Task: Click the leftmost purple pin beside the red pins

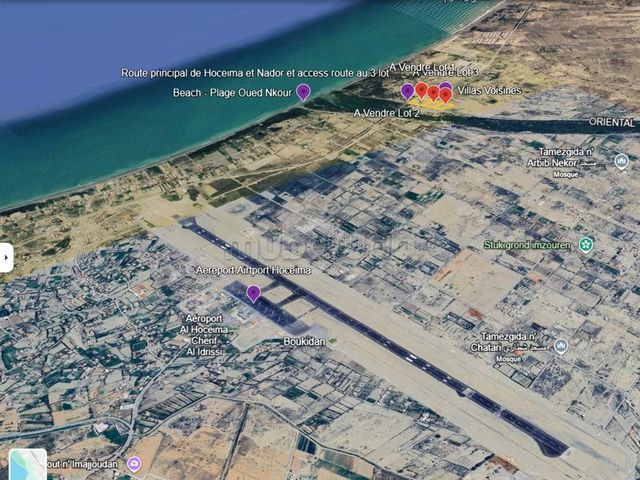Action: coord(408,92)
